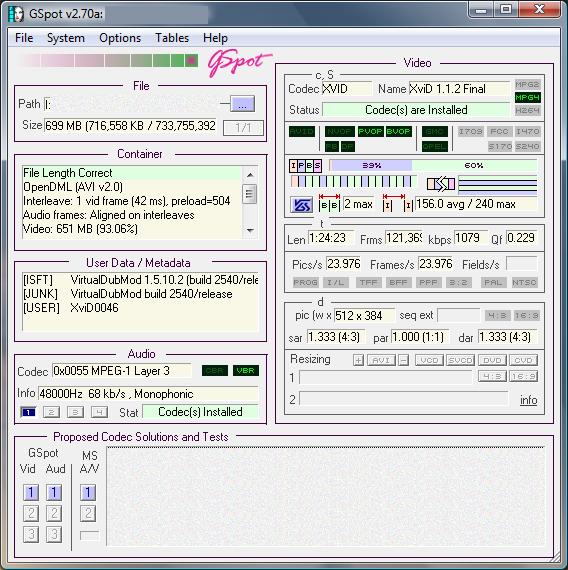Click MS A/V test button 2
The width and height of the screenshot is (568, 570).
88,513
